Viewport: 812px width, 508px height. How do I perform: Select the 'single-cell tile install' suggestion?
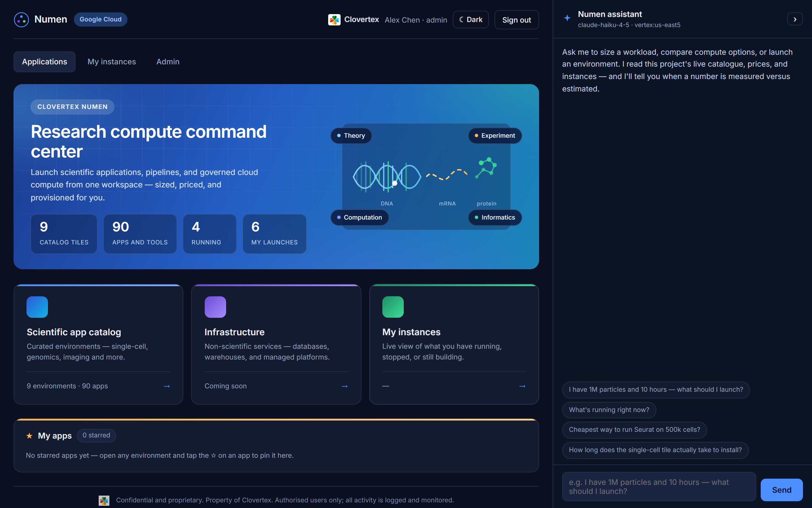pos(655,450)
